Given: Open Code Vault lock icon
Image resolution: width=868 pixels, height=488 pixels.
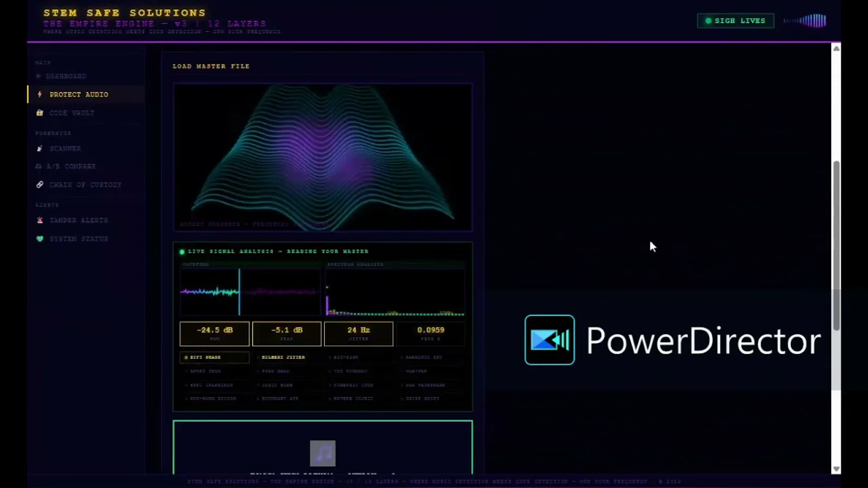Looking at the screenshot, I should pyautogui.click(x=40, y=113).
